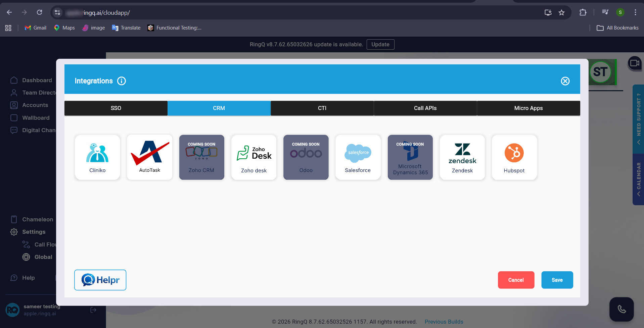Click the sidebar Dashboard icon
Viewport: 644px width, 328px height.
pyautogui.click(x=14, y=80)
